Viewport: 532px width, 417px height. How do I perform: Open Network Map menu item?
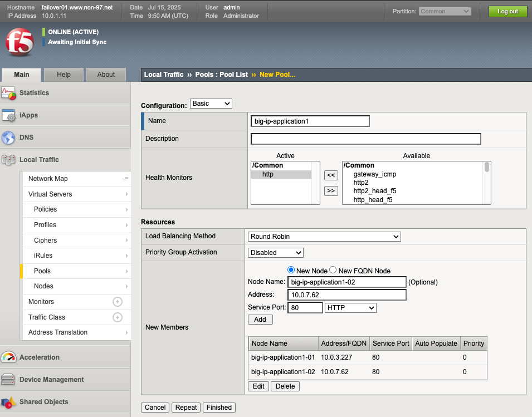pos(76,179)
